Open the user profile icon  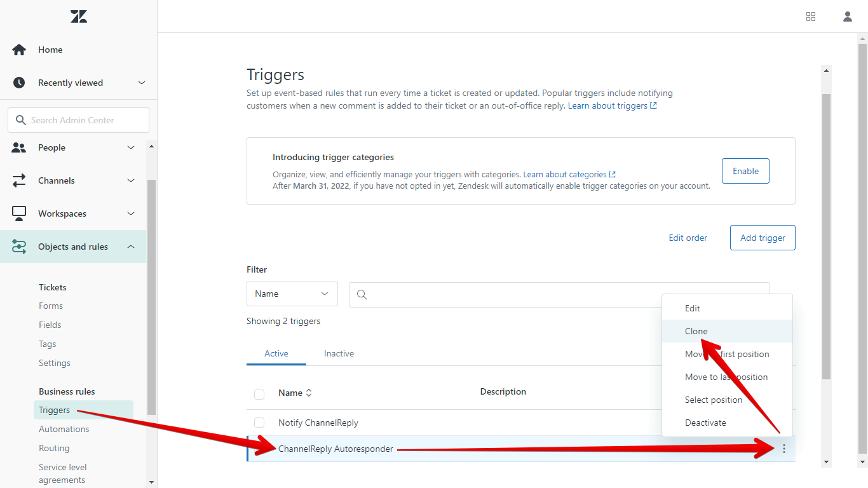click(x=848, y=17)
